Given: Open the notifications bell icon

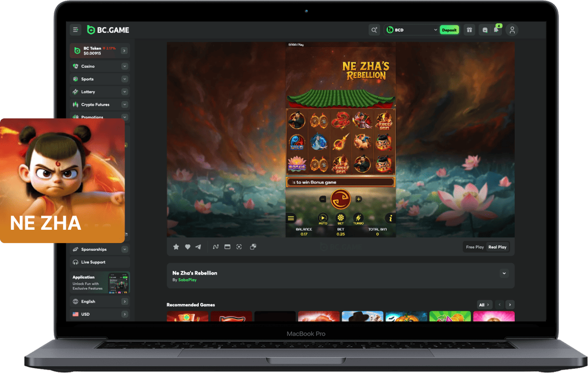Looking at the screenshot, I should [x=496, y=30].
